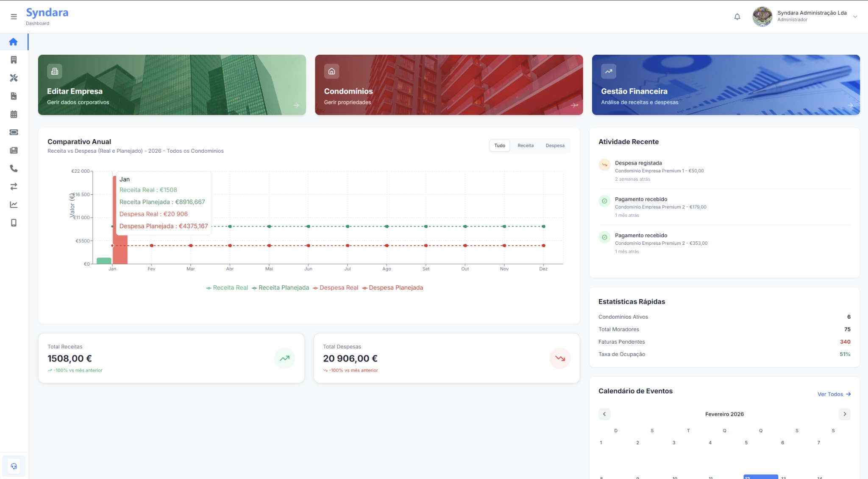Select the maintenance tools icon in sidebar
This screenshot has height=479, width=868.
[x=14, y=78]
